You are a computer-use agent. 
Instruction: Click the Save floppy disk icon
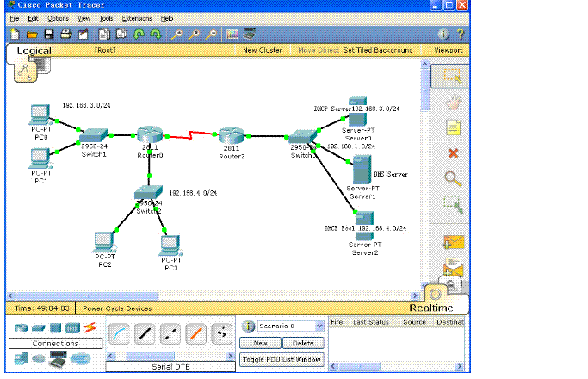[x=49, y=34]
